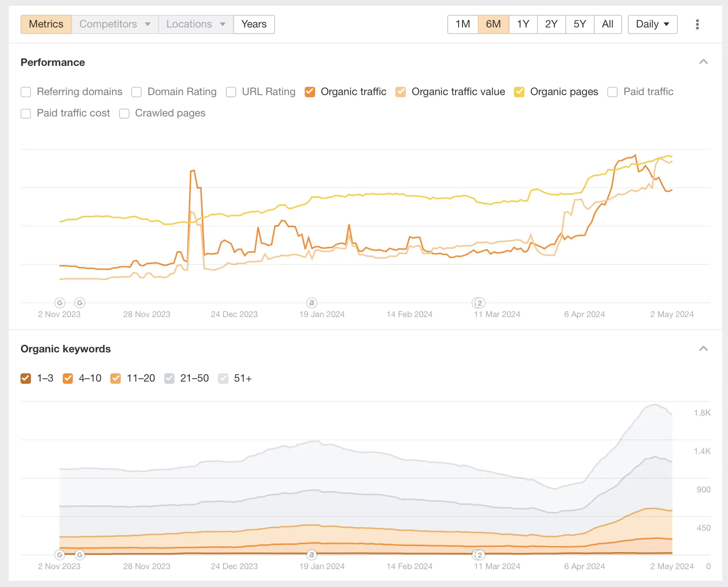
Task: Collapse the Performance section
Action: pyautogui.click(x=703, y=62)
